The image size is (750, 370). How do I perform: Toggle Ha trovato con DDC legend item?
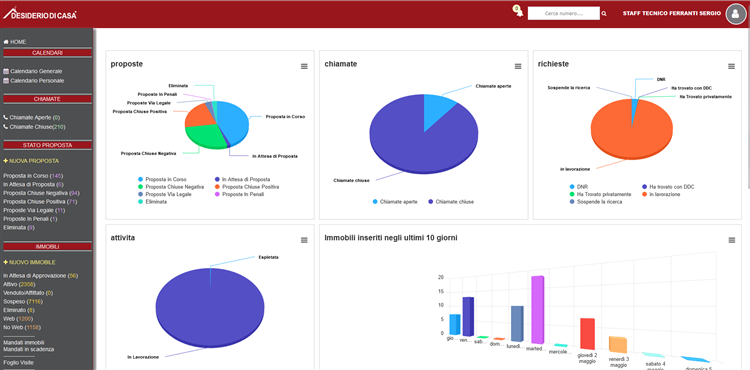click(667, 187)
